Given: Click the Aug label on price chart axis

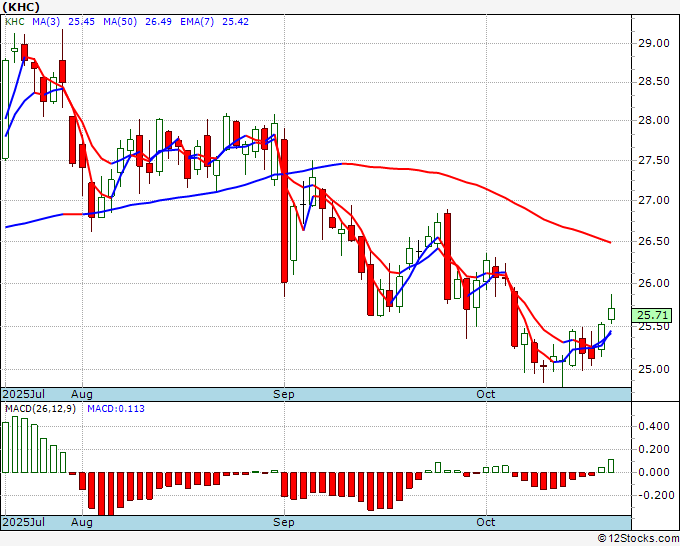Looking at the screenshot, I should pyautogui.click(x=82, y=394).
